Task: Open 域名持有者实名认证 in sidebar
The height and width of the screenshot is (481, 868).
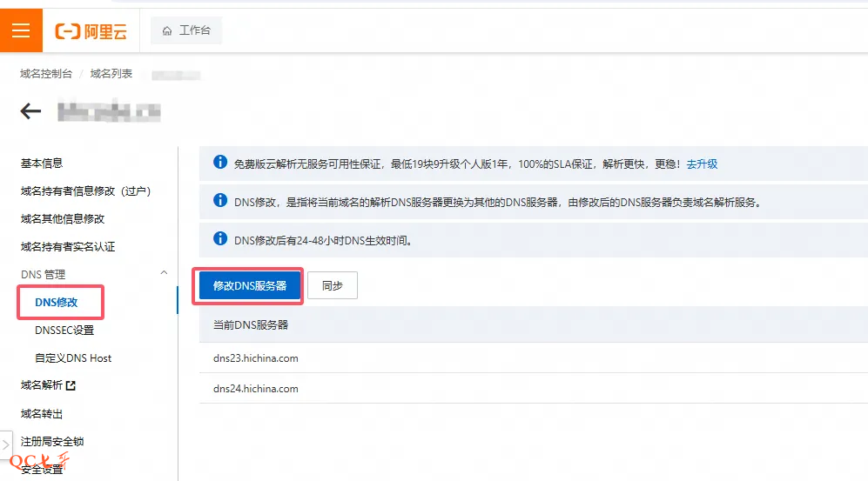Action: point(68,246)
